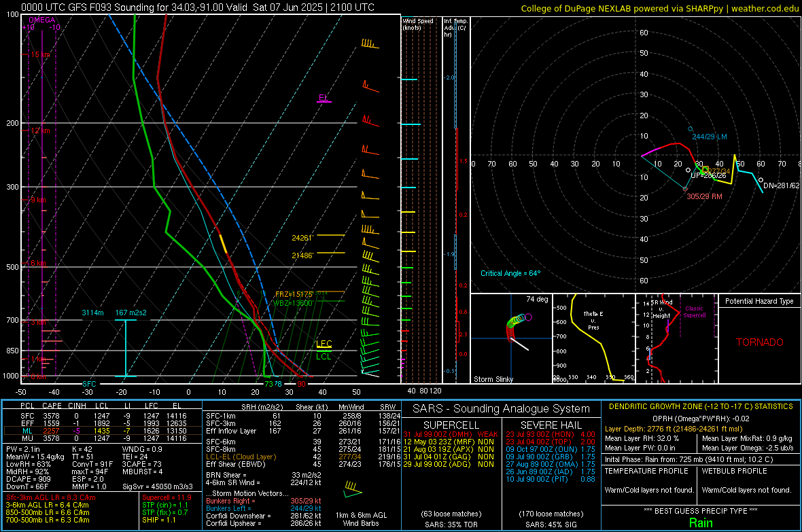The width and height of the screenshot is (802, 532).
Task: Click the red TORNADO hazard text
Action: [760, 342]
